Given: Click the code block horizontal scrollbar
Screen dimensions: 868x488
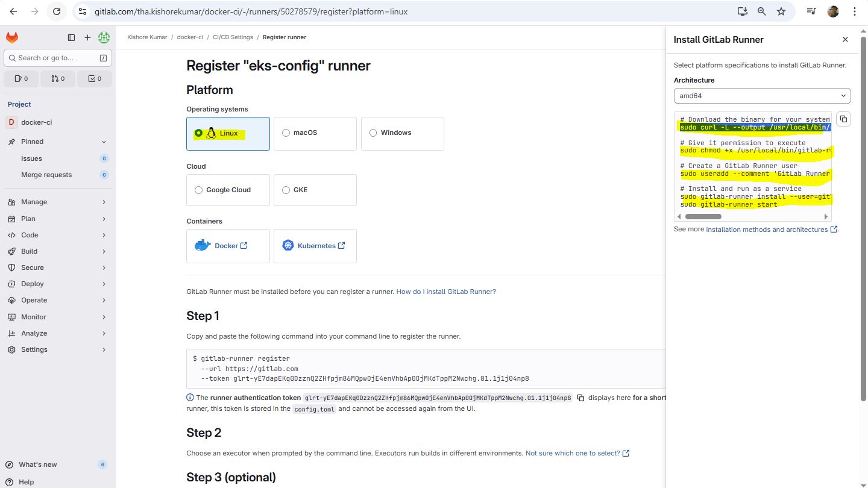Looking at the screenshot, I should pos(703,216).
